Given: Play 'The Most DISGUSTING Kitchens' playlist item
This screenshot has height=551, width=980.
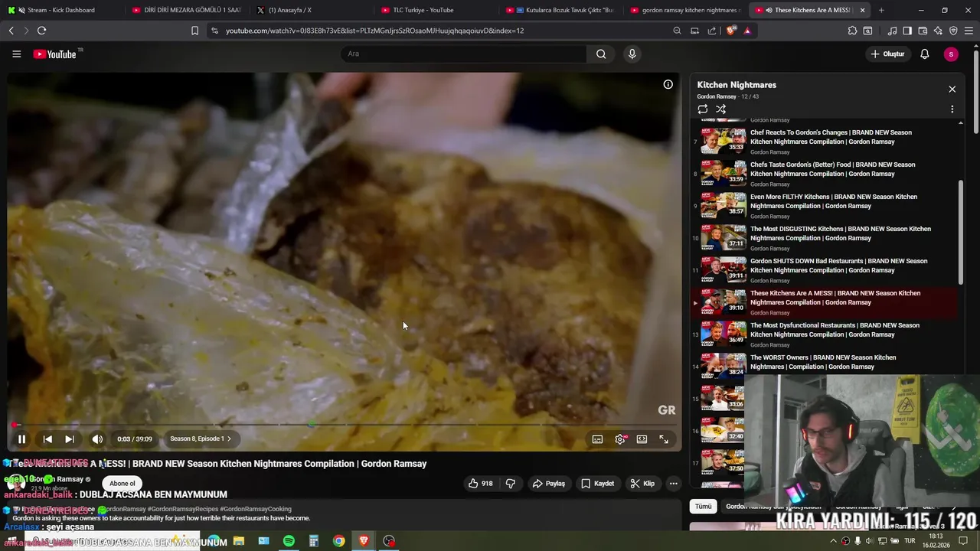Looking at the screenshot, I should coord(824,238).
